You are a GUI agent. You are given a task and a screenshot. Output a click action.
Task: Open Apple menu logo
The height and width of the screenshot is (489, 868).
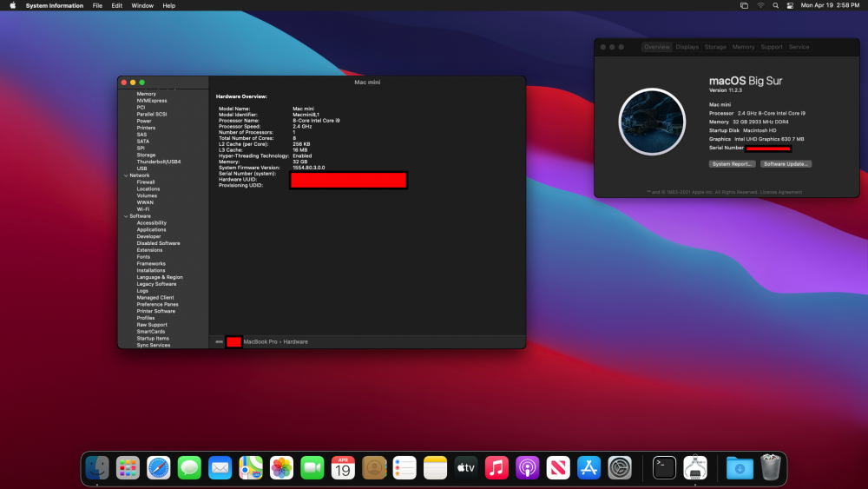point(13,5)
